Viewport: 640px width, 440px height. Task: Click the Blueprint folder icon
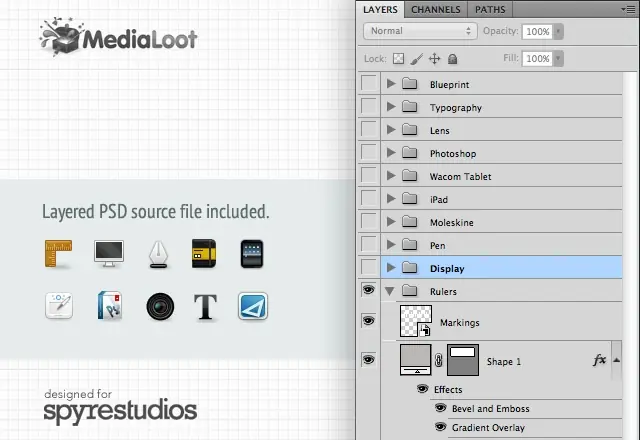pyautogui.click(x=409, y=84)
